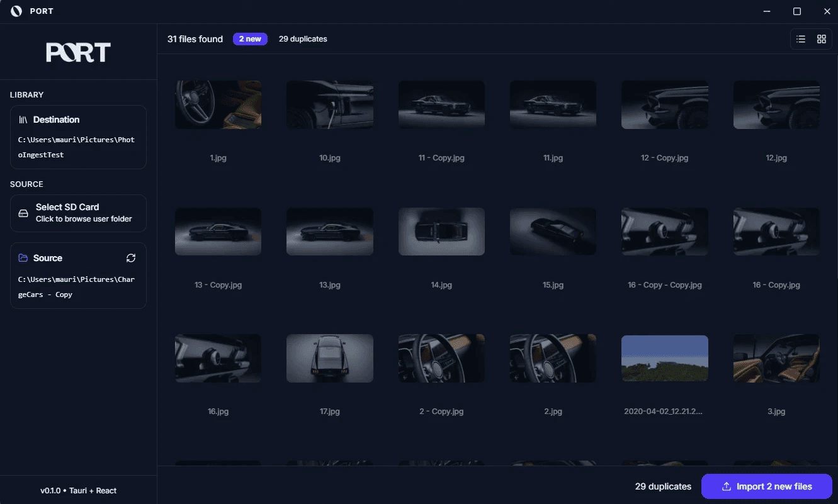
Task: Select the 10.jpg thumbnail
Action: (x=330, y=104)
